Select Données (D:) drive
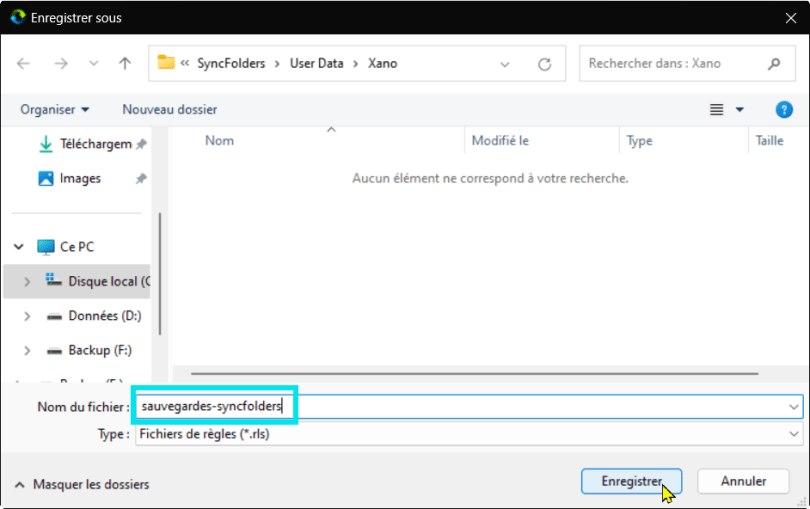This screenshot has height=509, width=810. point(94,316)
